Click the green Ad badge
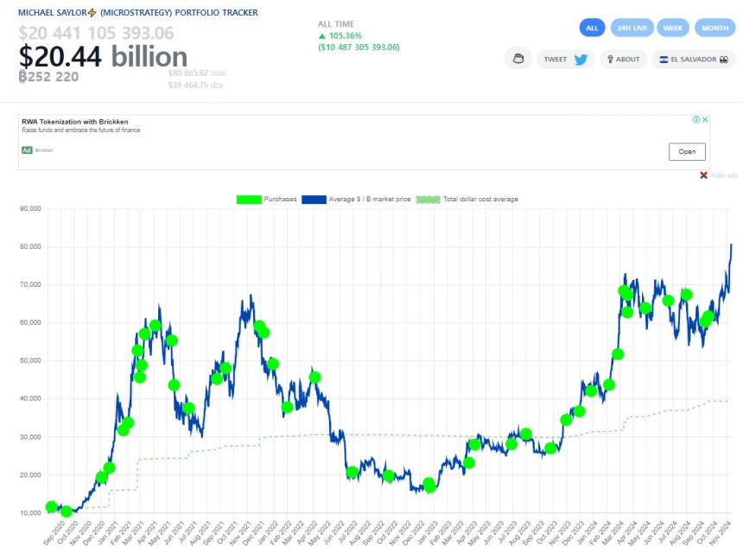The height and width of the screenshot is (560, 743). click(27, 150)
